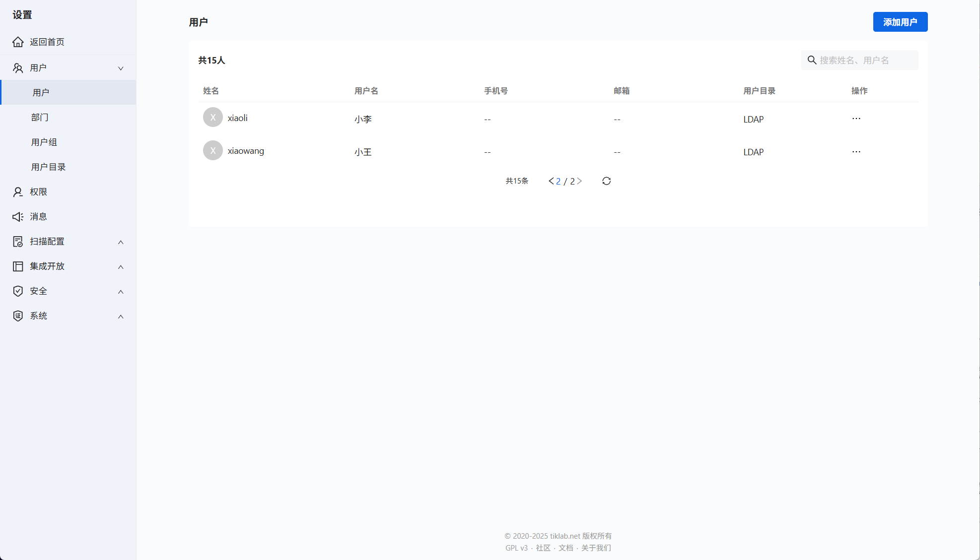Open the 文档 footer link
The height and width of the screenshot is (560, 980).
pyautogui.click(x=565, y=548)
